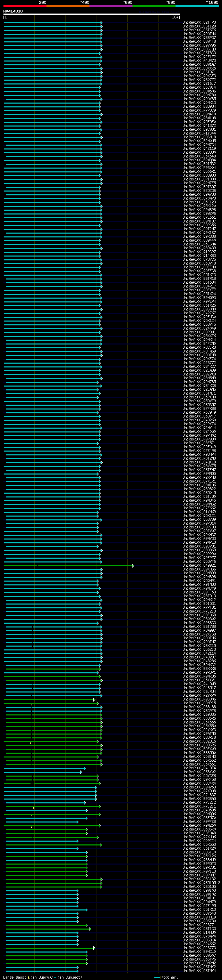222x980 pixels.
Task: Select hit label UniRef100_P30302
Action: 199,619
